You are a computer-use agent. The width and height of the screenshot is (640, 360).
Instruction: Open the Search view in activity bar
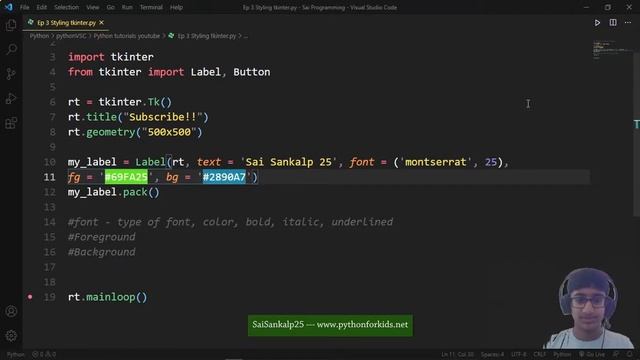pos(11,49)
